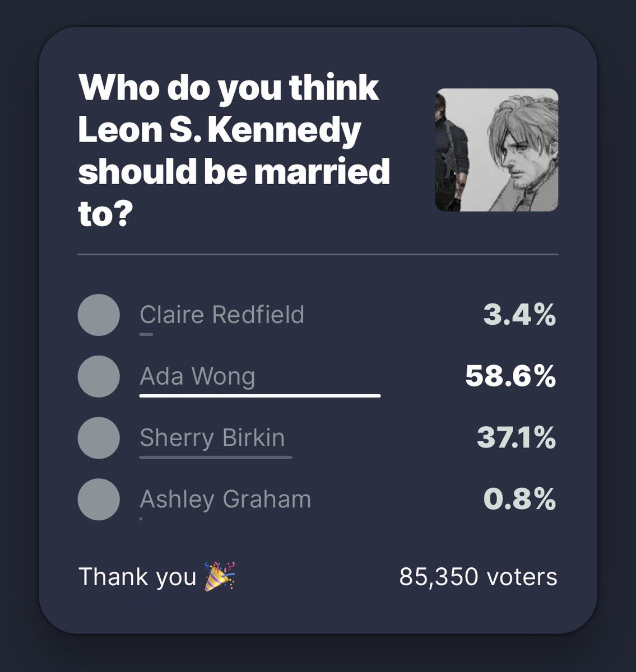Viewport: 636px width, 672px height.
Task: Click the white Ada Wong result bar
Action: 260,395
